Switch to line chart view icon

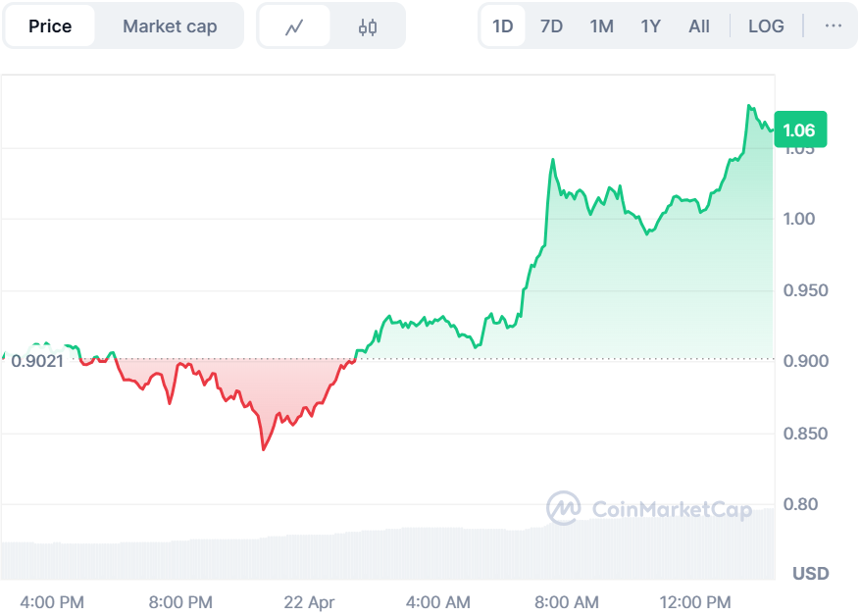[294, 27]
